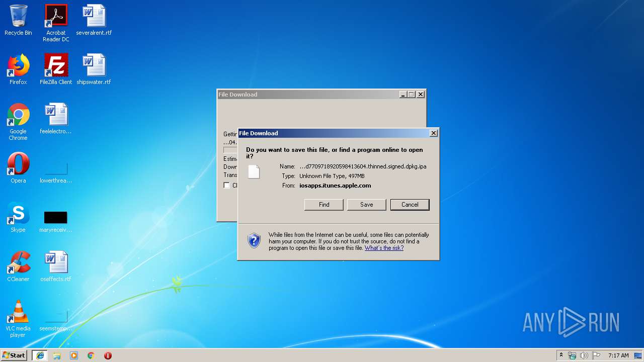This screenshot has width=644, height=362.
Task: Open the Skype desktop shortcut
Action: [x=18, y=217]
